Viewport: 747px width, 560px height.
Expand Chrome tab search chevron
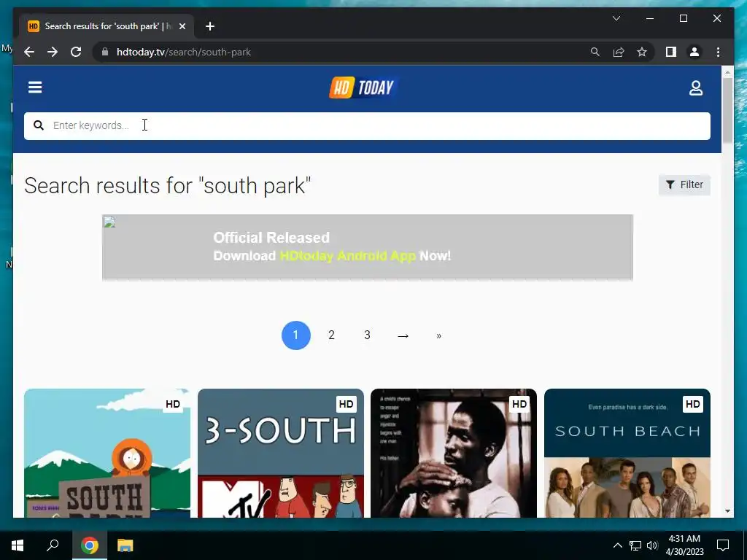pyautogui.click(x=616, y=18)
